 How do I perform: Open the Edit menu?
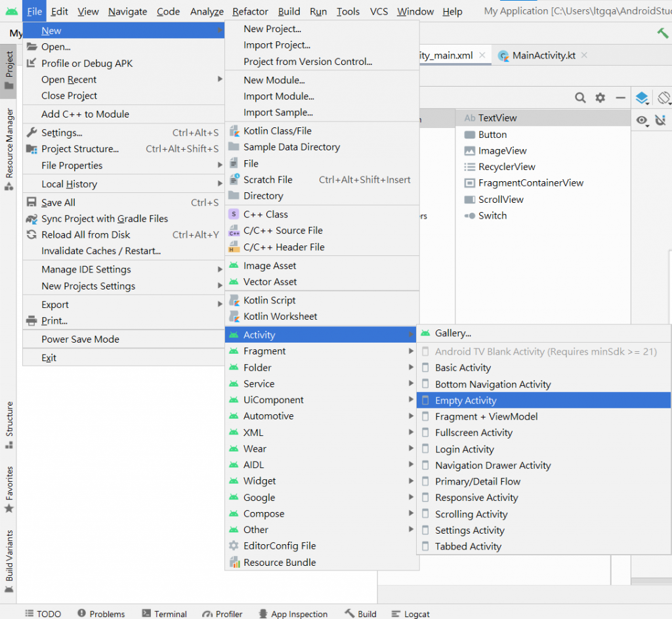point(59,12)
